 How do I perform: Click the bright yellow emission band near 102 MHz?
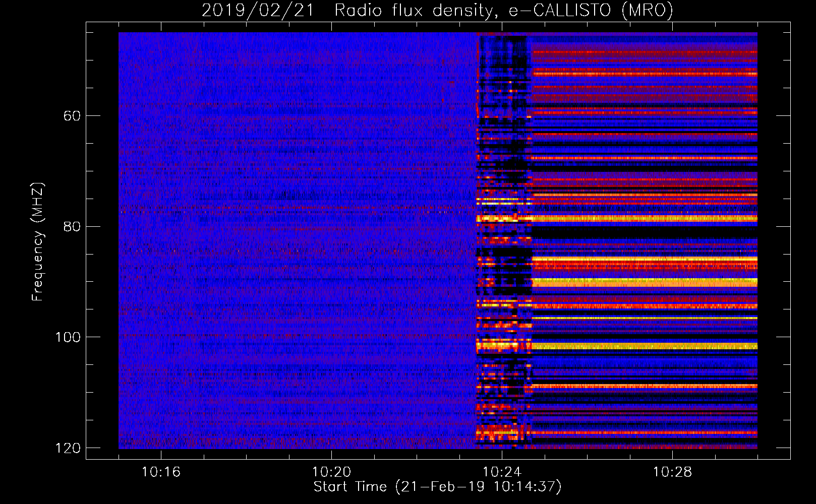(617, 346)
